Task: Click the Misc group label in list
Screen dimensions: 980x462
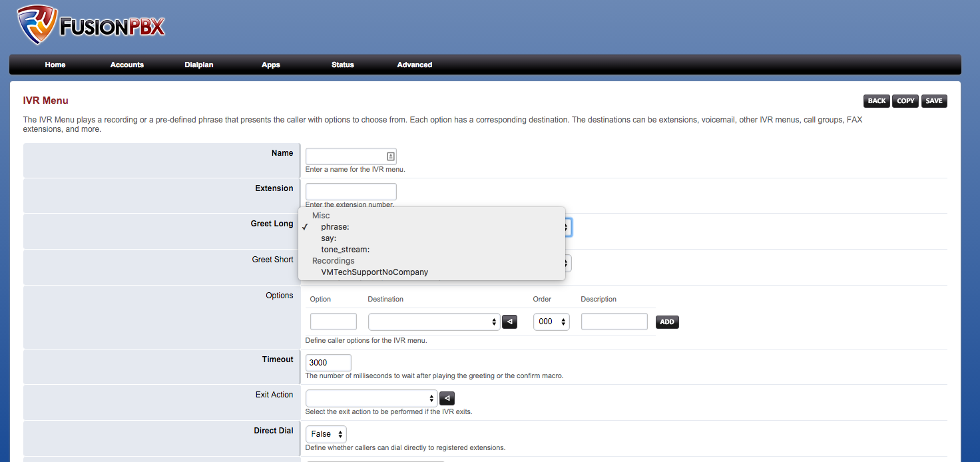Action: point(321,216)
